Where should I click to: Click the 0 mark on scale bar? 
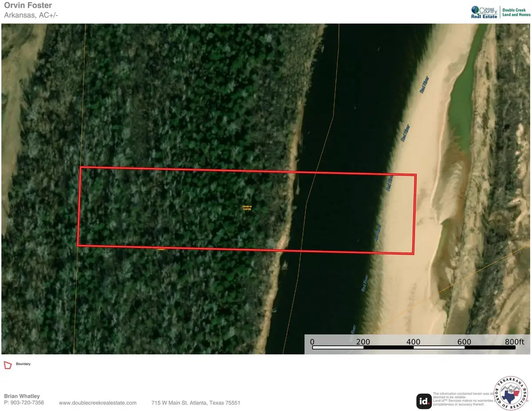pos(312,342)
